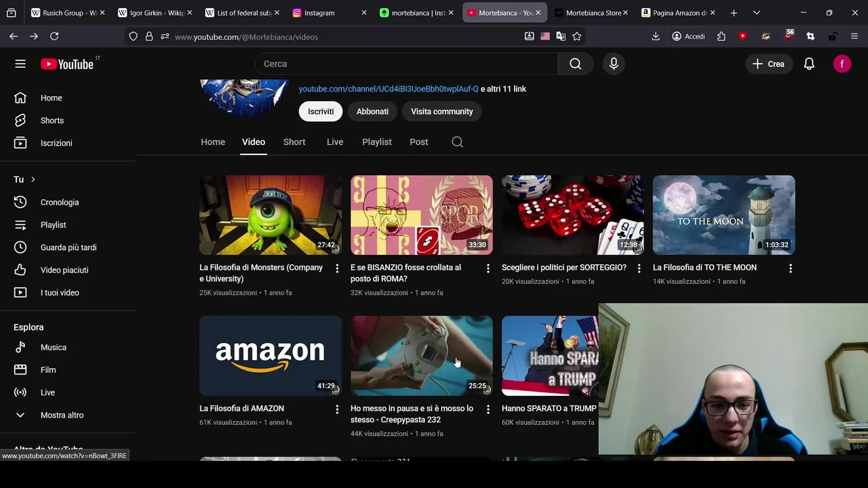Search within the channel magnifier icon
The image size is (868, 488).
point(457,142)
